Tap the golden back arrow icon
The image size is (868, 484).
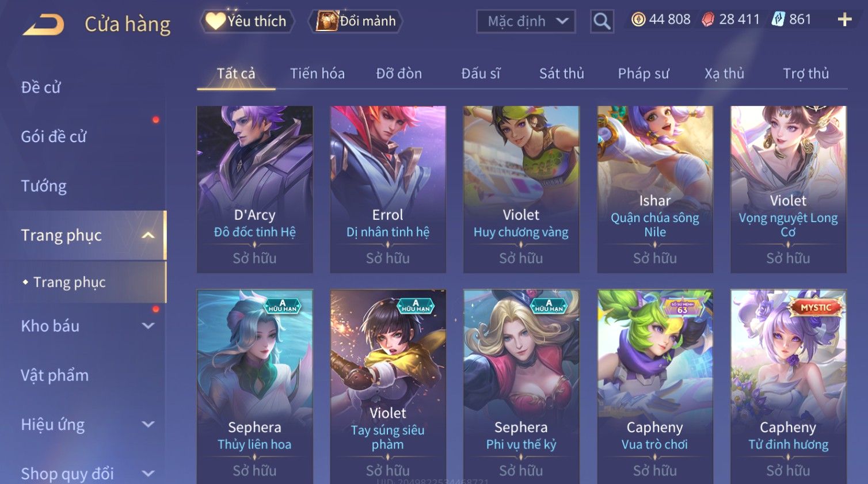pos(43,25)
